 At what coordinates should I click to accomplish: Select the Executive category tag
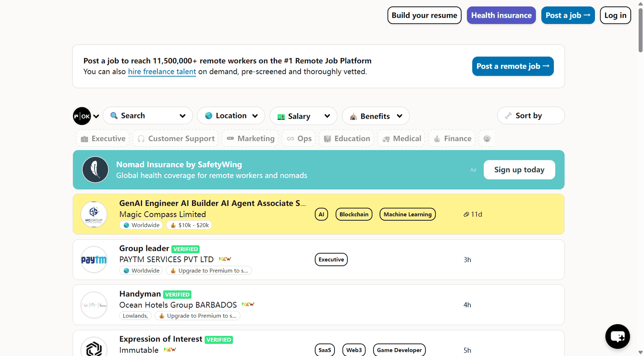point(103,139)
